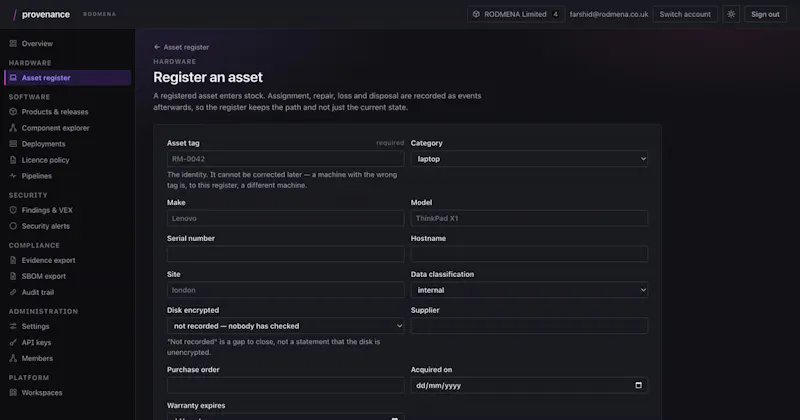Open Licence policy in the sidebar
Screen dimensions: 800x420
tap(67, 160)
